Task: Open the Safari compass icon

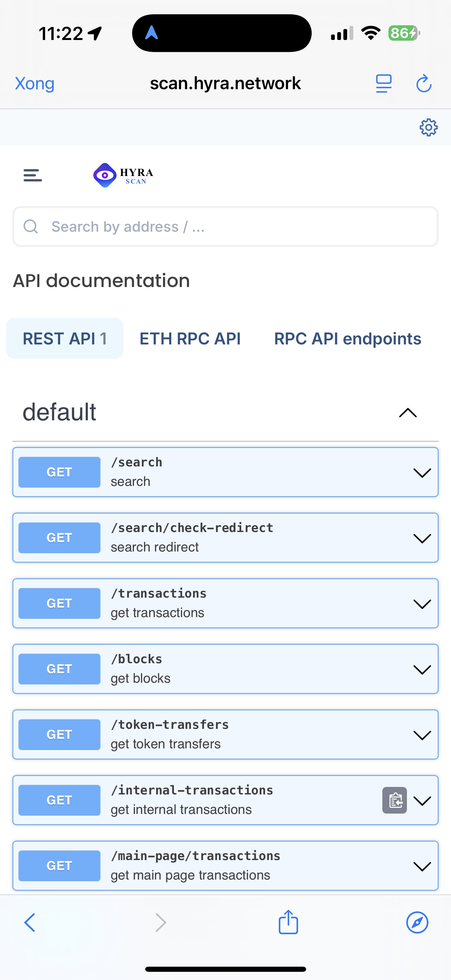Action: (x=417, y=922)
